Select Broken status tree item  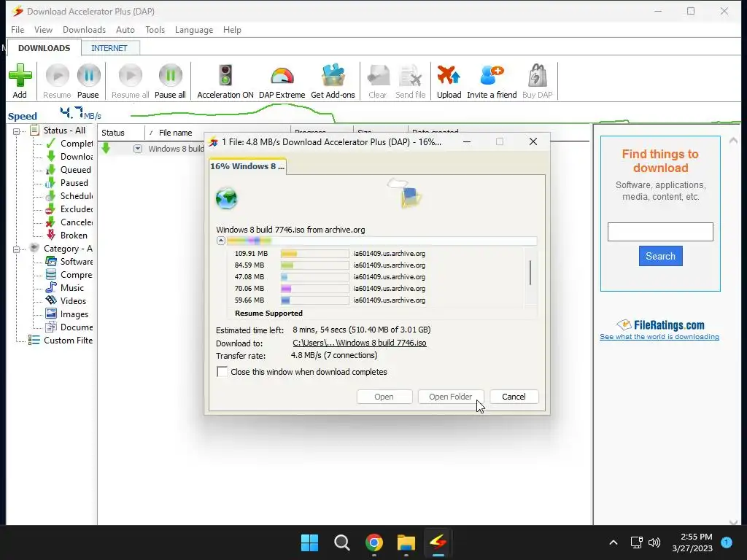click(66, 236)
